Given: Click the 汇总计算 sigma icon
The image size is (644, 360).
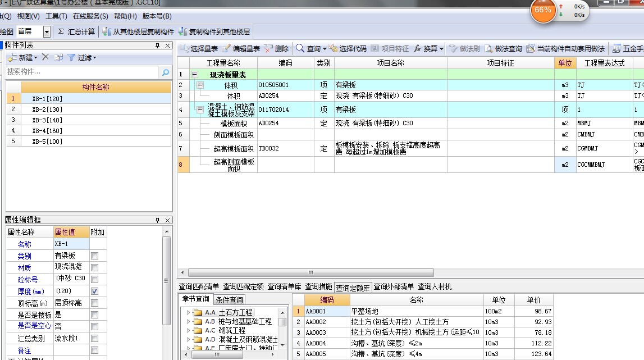Looking at the screenshot, I should tap(61, 31).
